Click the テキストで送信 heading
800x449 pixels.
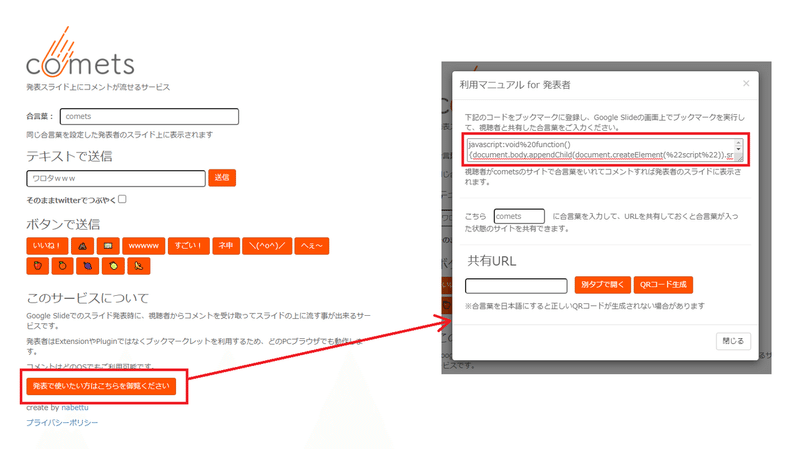point(69,156)
